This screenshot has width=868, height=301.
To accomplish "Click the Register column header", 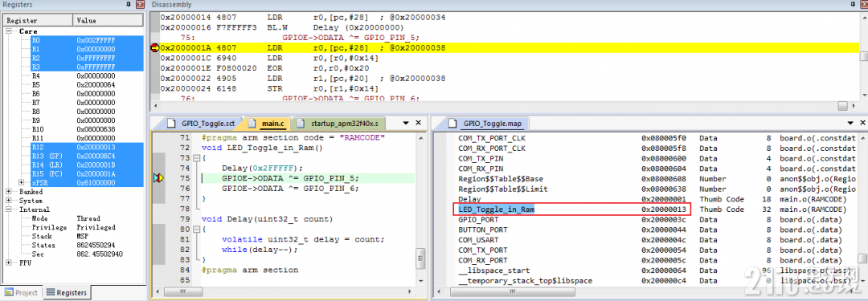I will (39, 20).
